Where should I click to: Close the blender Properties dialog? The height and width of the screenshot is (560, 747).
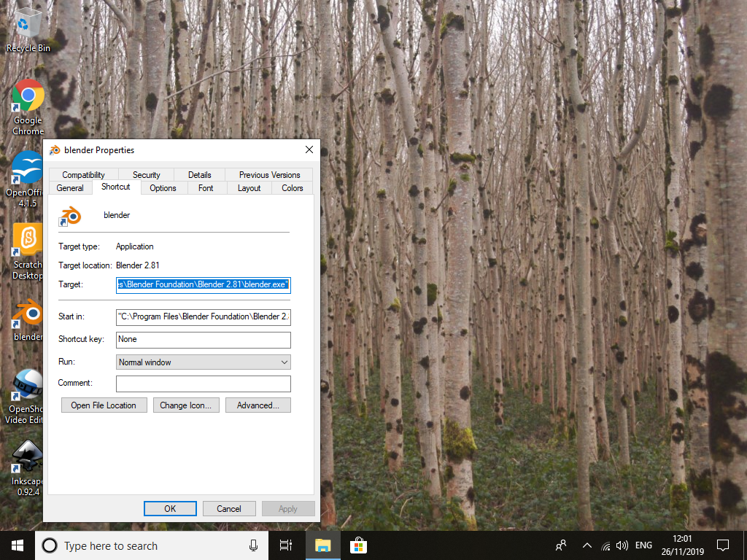[x=309, y=149]
